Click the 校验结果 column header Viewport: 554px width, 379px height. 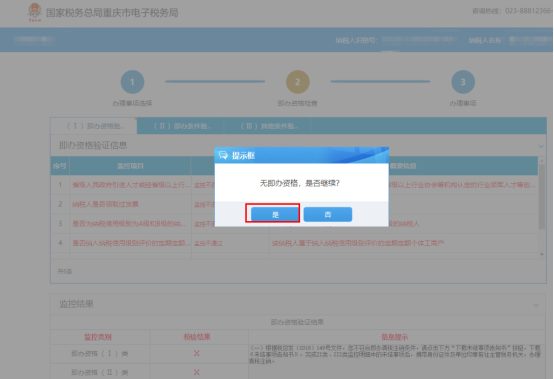[x=197, y=337]
